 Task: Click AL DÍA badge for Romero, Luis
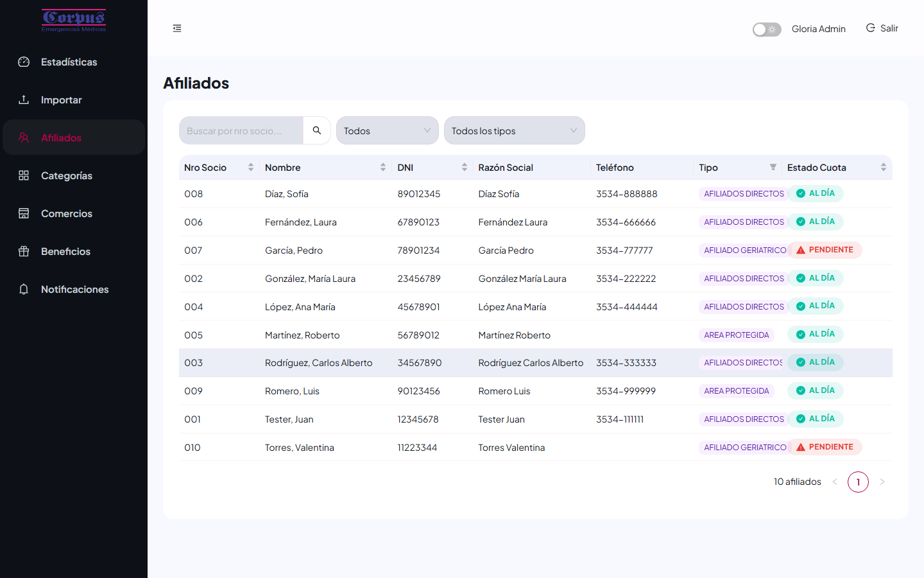816,390
